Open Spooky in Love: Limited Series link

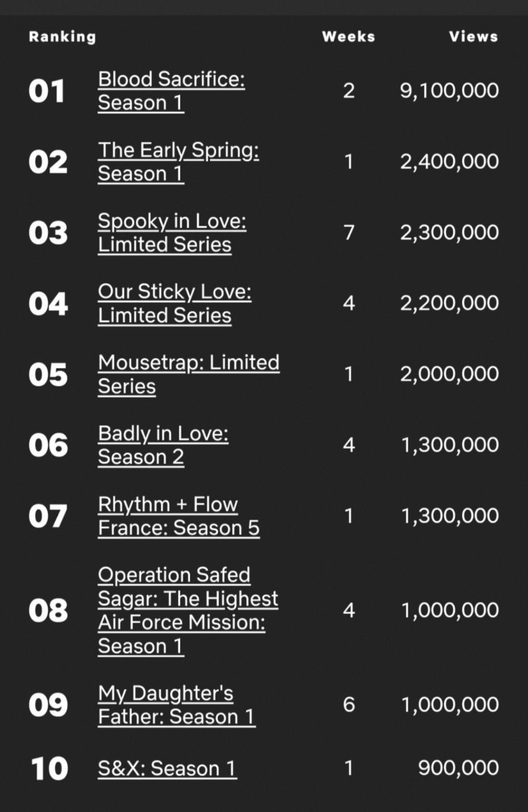click(x=172, y=233)
